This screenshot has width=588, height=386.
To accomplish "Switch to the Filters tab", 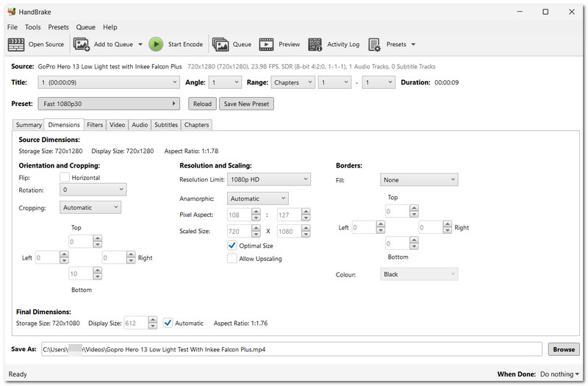I will point(95,125).
